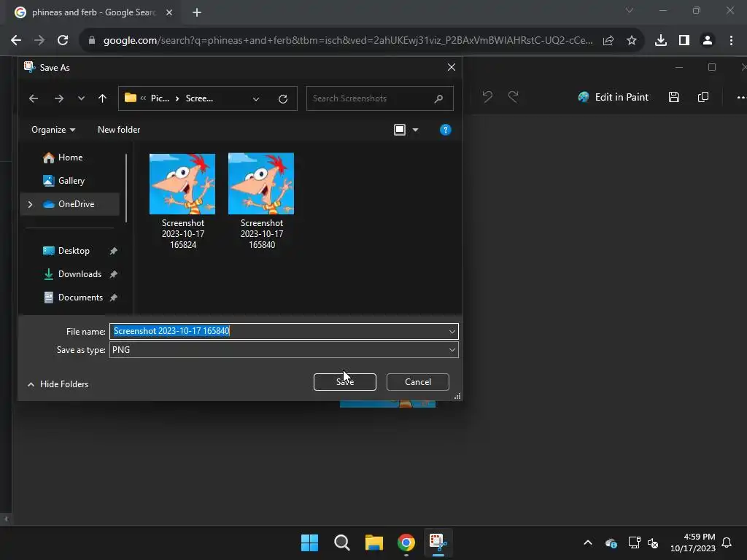Open the File name history dropdown arrow
This screenshot has height=560, width=747.
[x=452, y=332]
